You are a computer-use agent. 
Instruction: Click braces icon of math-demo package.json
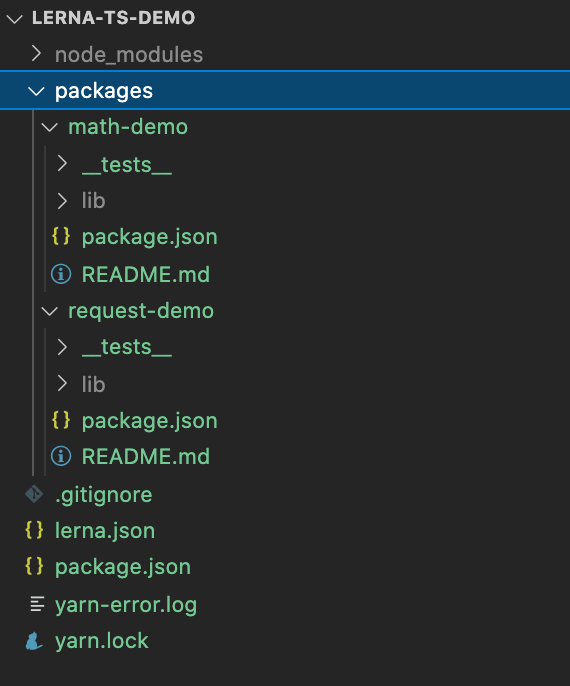[x=61, y=236]
